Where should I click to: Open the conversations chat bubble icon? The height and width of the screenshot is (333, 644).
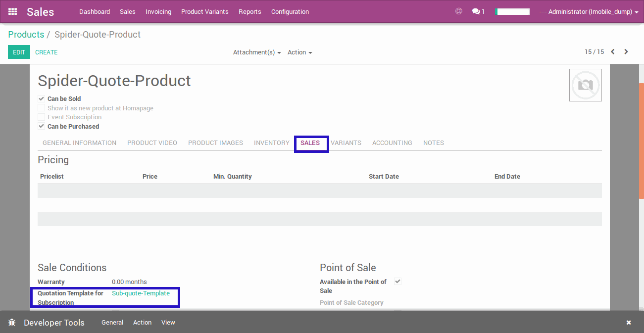pyautogui.click(x=477, y=11)
